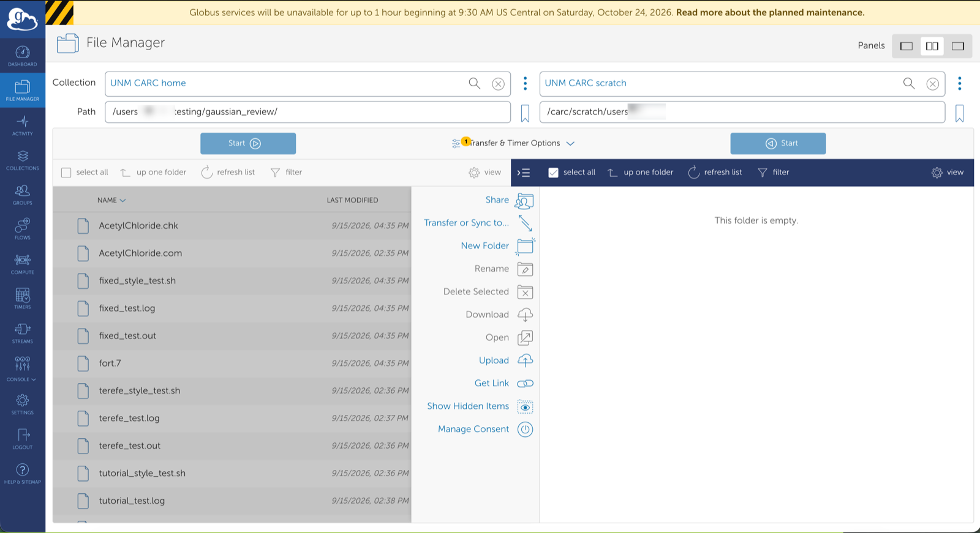Screen dimensions: 980x533
Task: Check select all in the left pane
Action: click(x=66, y=173)
